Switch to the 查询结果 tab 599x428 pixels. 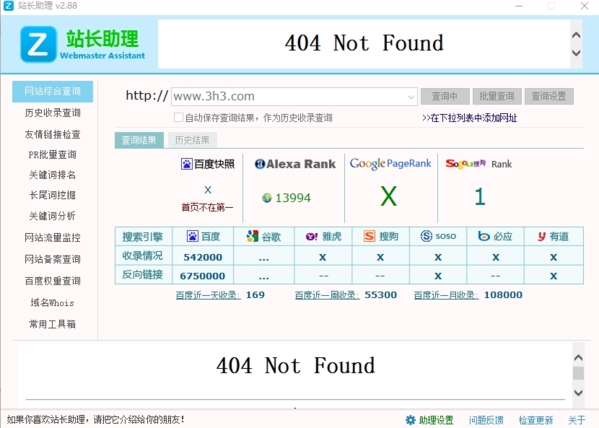[139, 140]
